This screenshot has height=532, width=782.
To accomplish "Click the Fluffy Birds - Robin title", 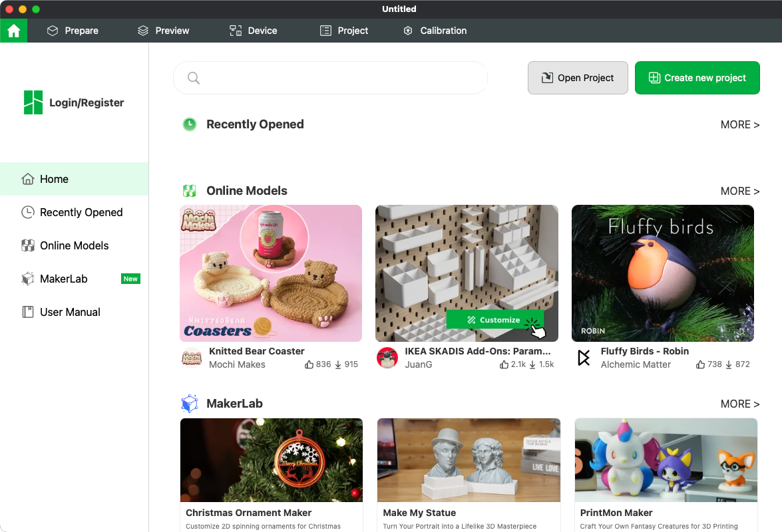I will tap(645, 351).
